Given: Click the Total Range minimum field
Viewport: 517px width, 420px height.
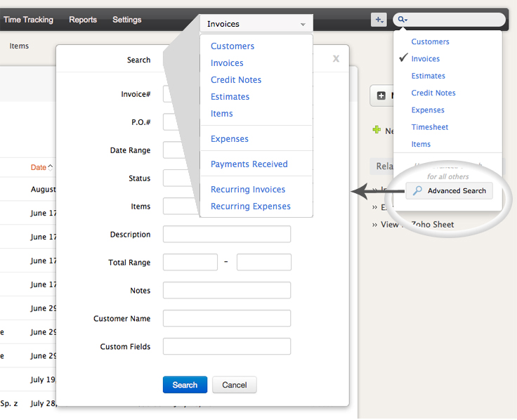Looking at the screenshot, I should [x=190, y=262].
